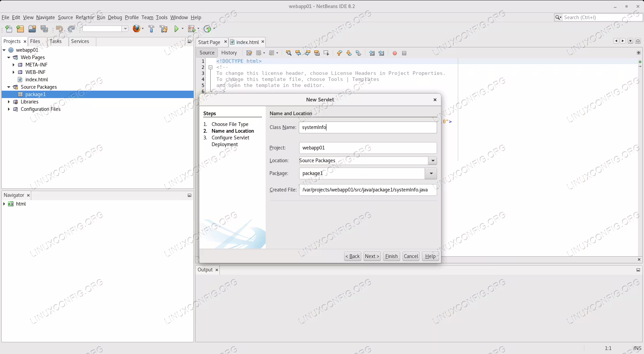Click the Source view button
Viewport: 644px width, 354px height.
pyautogui.click(x=207, y=53)
